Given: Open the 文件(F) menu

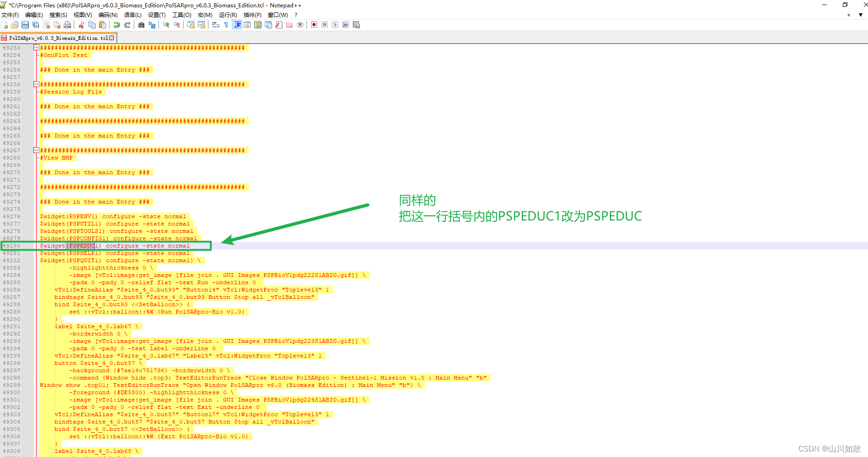Looking at the screenshot, I should (10, 15).
